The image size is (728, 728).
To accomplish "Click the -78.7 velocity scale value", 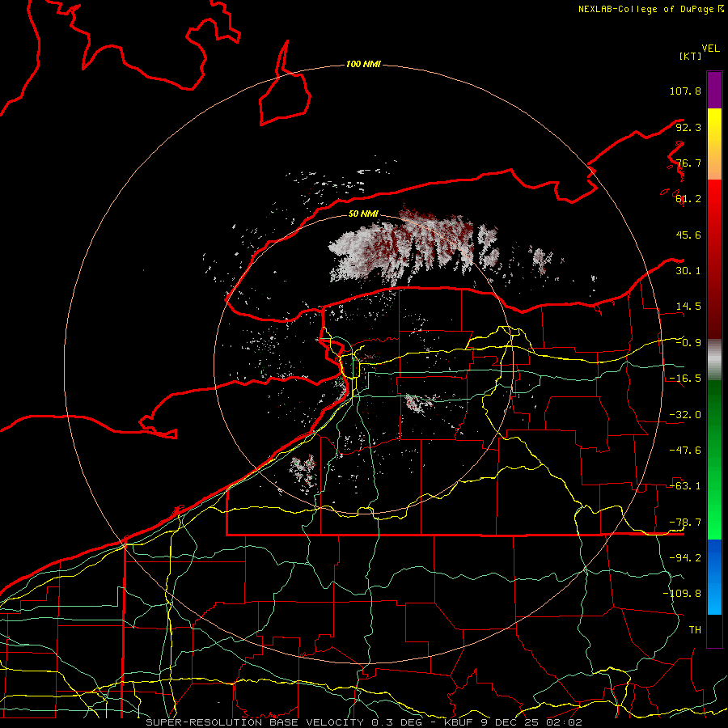I will (x=685, y=523).
